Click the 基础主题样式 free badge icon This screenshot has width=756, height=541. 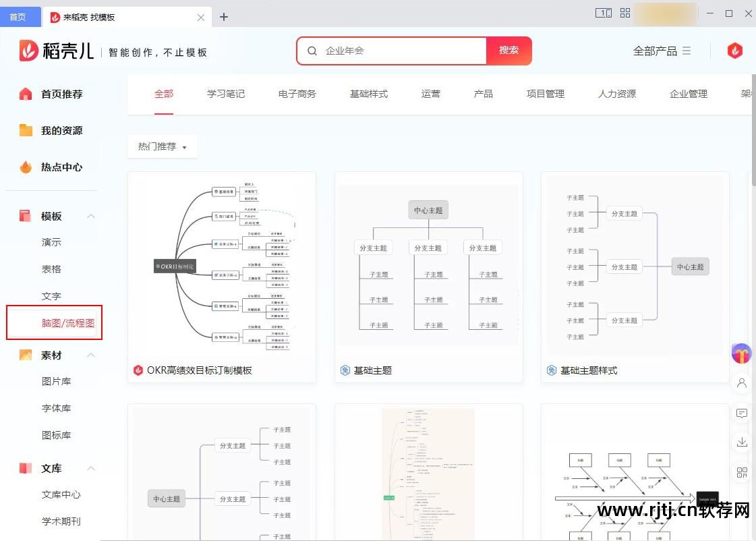point(552,370)
